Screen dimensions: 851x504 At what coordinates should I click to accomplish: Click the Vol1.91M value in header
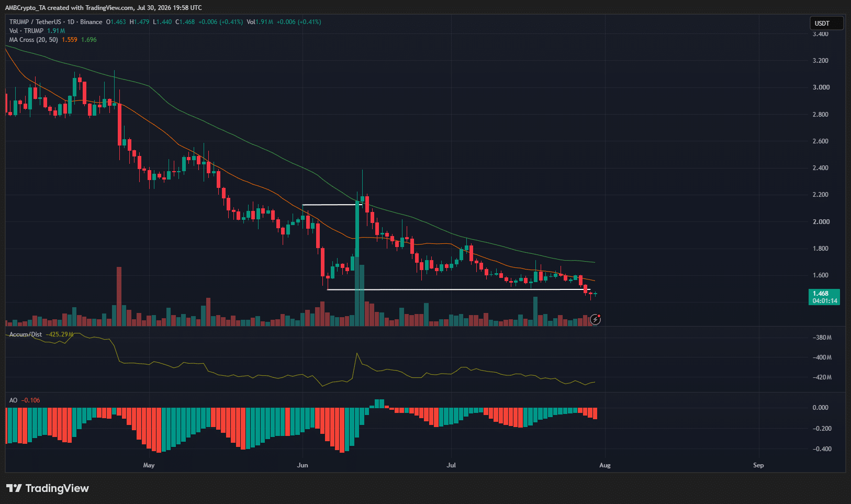[260, 22]
